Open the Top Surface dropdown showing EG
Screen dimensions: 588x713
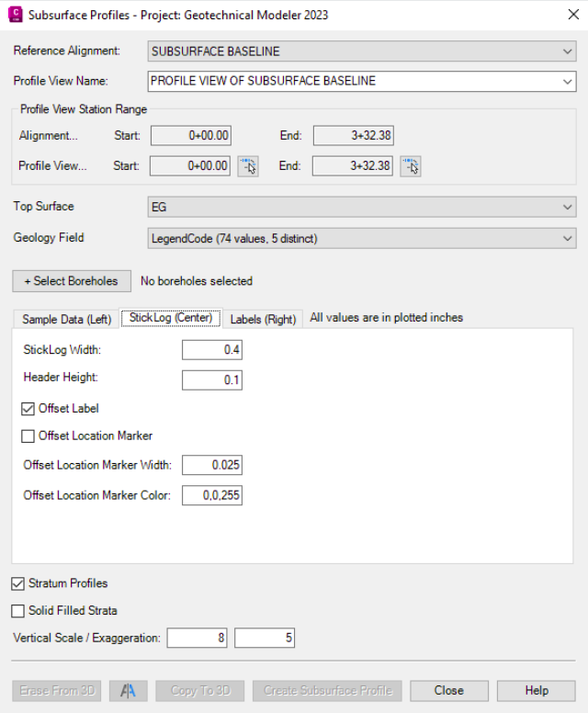(362, 207)
